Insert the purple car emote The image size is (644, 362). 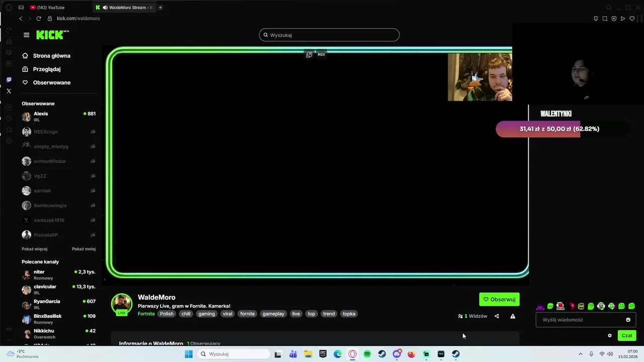tap(540, 306)
